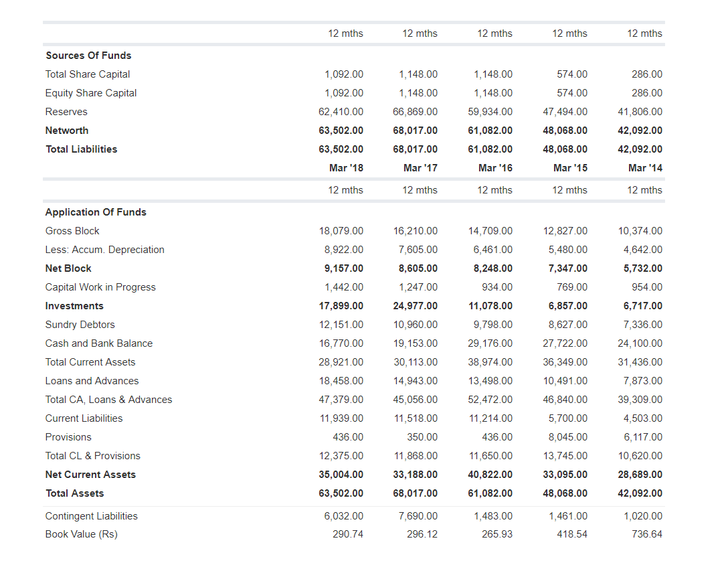Click the Mar '17 column header
The height and width of the screenshot is (565, 728).
tap(420, 168)
